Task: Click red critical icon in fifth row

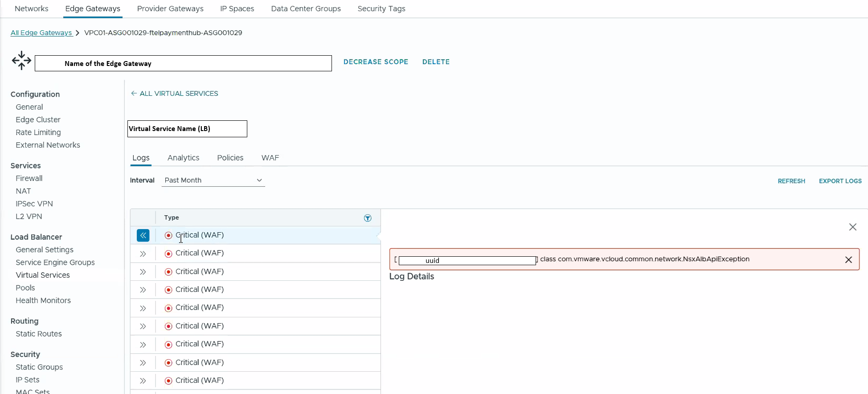Action: pyautogui.click(x=168, y=308)
